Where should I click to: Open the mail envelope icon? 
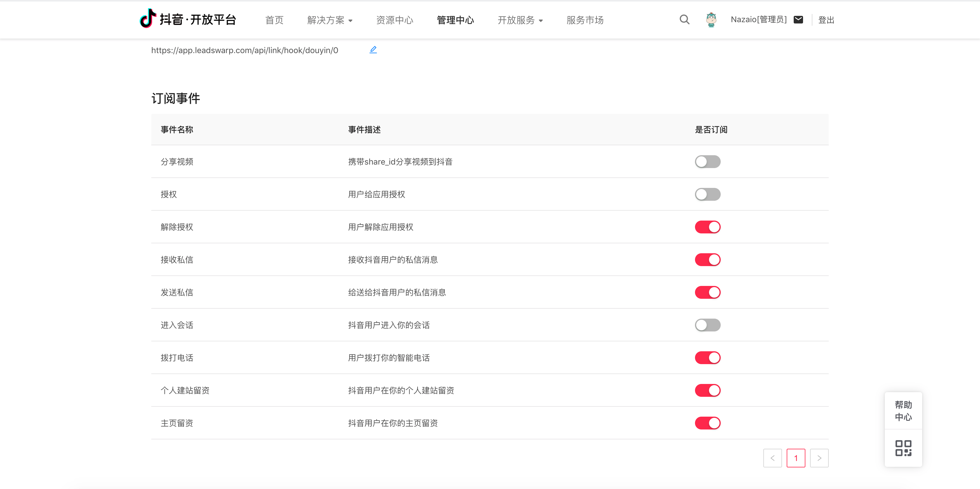click(798, 20)
